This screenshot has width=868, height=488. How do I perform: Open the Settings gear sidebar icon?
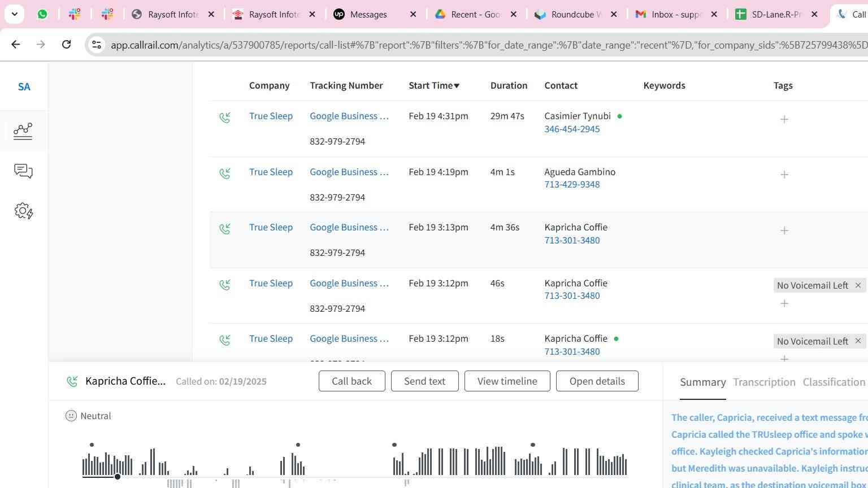(x=24, y=211)
